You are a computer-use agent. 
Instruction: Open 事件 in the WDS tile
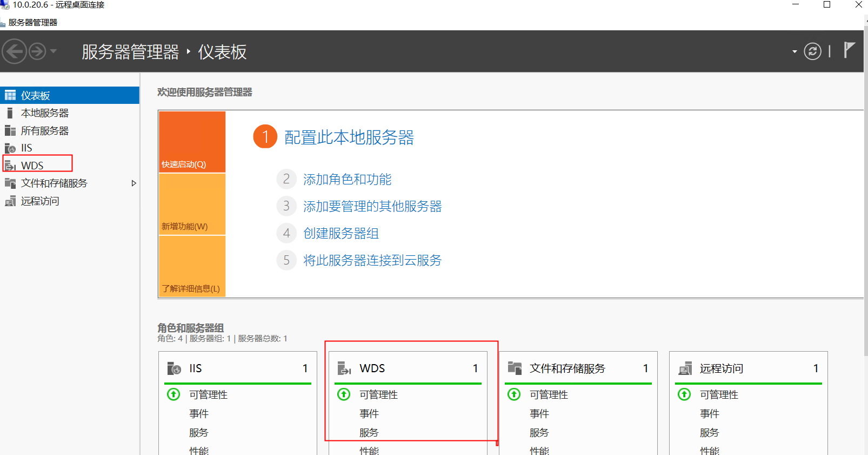click(x=369, y=414)
